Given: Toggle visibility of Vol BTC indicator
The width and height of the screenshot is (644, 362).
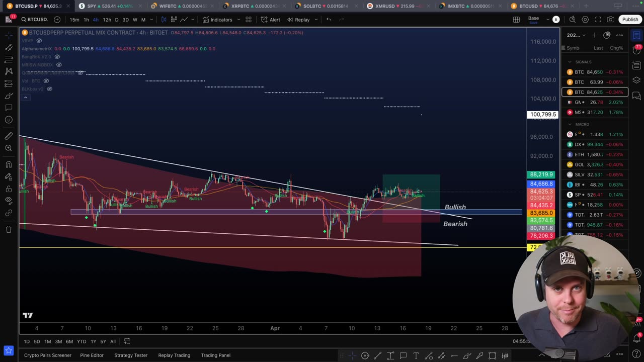Looking at the screenshot, I should (46, 81).
